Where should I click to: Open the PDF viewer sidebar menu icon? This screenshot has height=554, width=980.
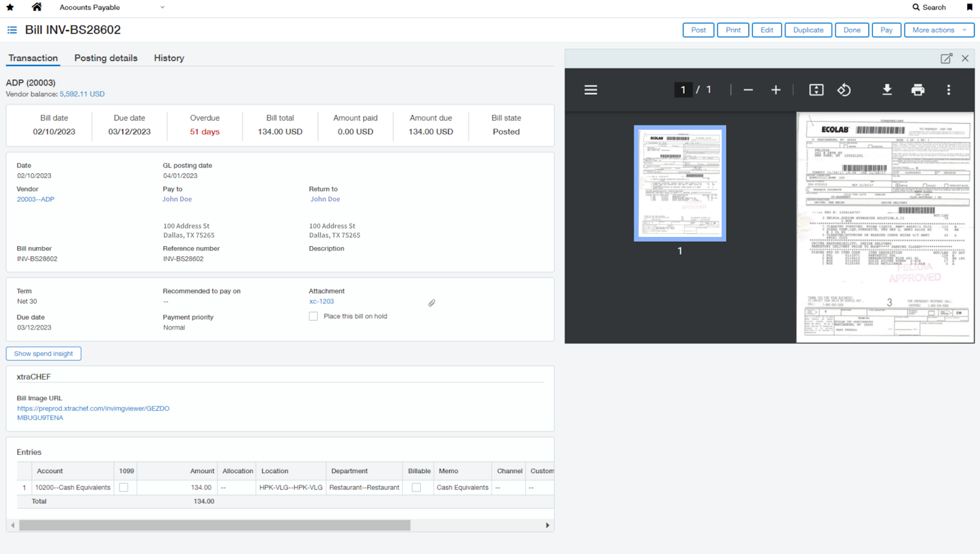tap(590, 90)
